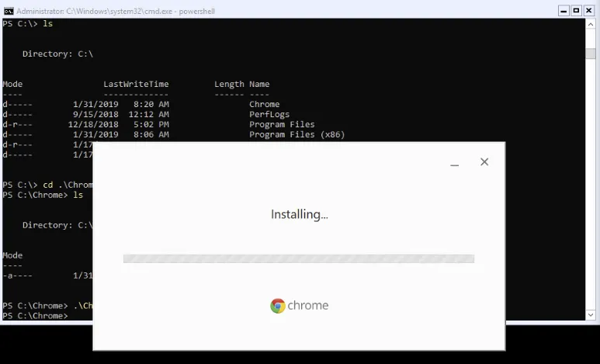Click the '9/15/2018 12:12 AM' timestamp
The height and width of the screenshot is (364, 600).
pyautogui.click(x=121, y=114)
